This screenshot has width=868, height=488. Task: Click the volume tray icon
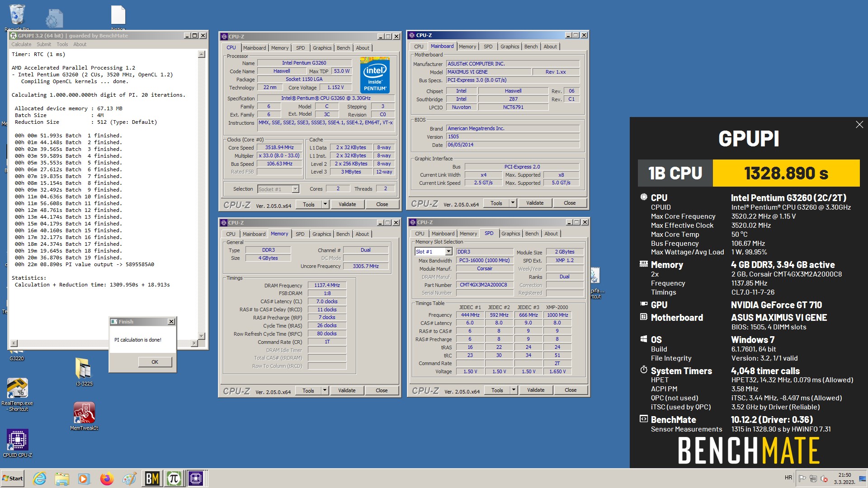(824, 479)
